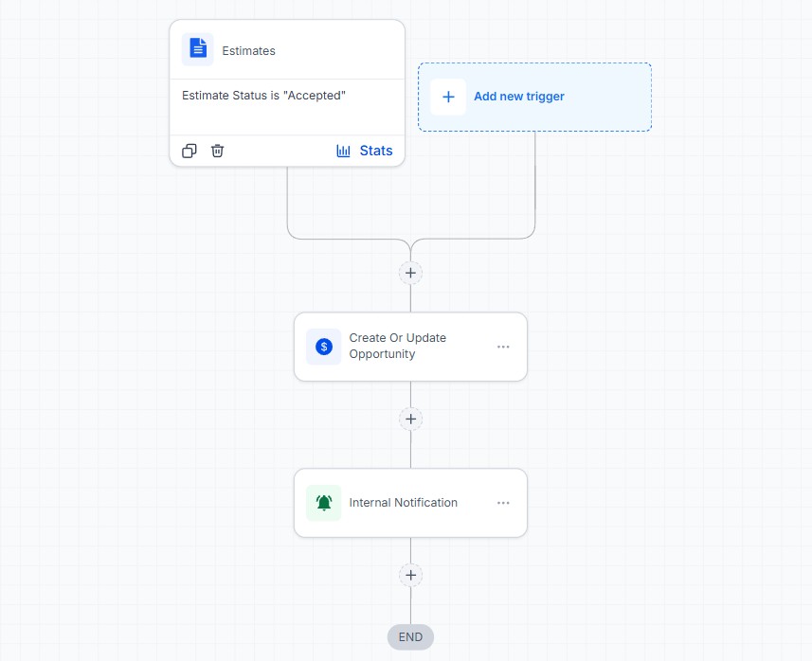
Task: Add a step above Create Or Update Opportunity
Action: (410, 273)
